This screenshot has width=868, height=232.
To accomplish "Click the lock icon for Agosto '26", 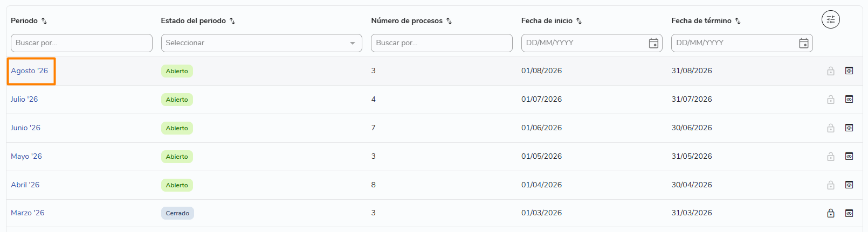I will 831,71.
